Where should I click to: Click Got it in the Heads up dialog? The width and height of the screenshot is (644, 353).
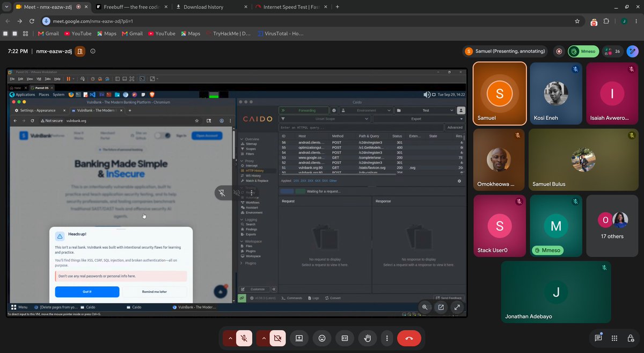[87, 292]
